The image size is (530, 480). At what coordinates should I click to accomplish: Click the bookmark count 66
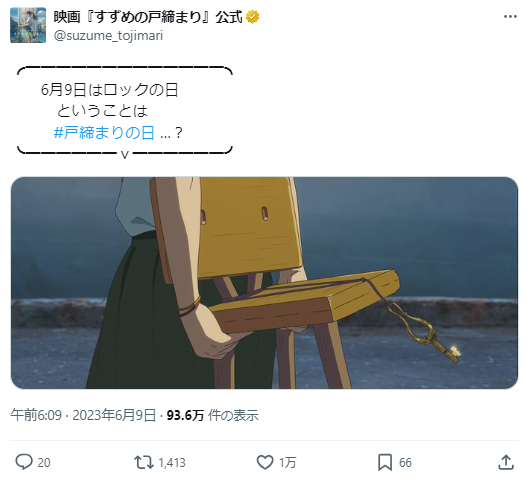[405, 462]
